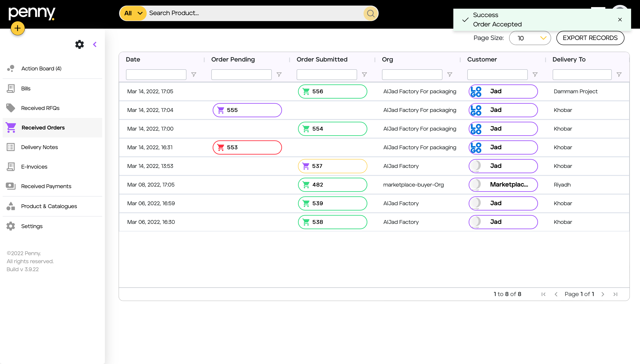The height and width of the screenshot is (364, 640).
Task: Click the Bills receipt icon
Action: (11, 88)
